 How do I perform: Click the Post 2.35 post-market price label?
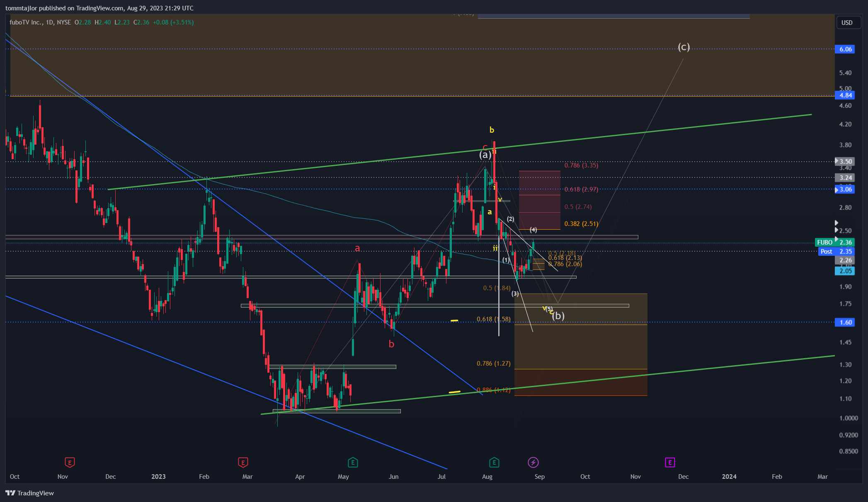(836, 252)
